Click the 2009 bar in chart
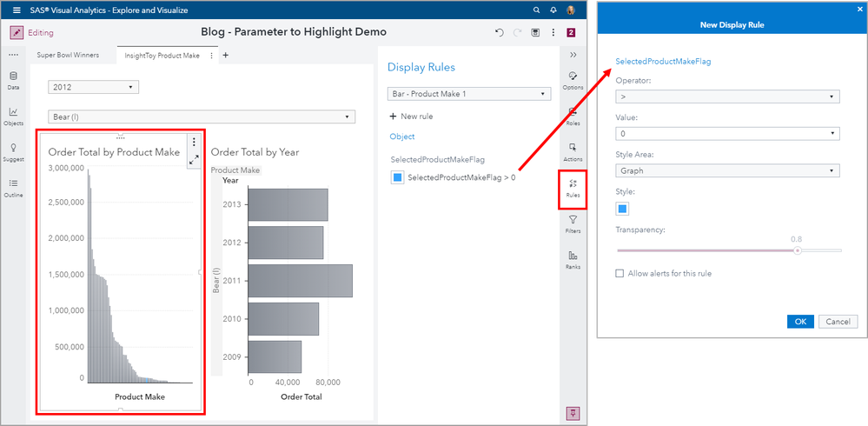The height and width of the screenshot is (426, 868). tap(275, 356)
